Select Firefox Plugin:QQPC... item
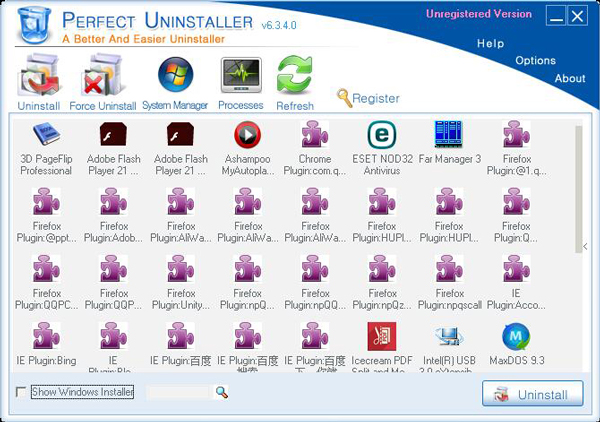Screen dimensions: 600x422 [x=46, y=282]
